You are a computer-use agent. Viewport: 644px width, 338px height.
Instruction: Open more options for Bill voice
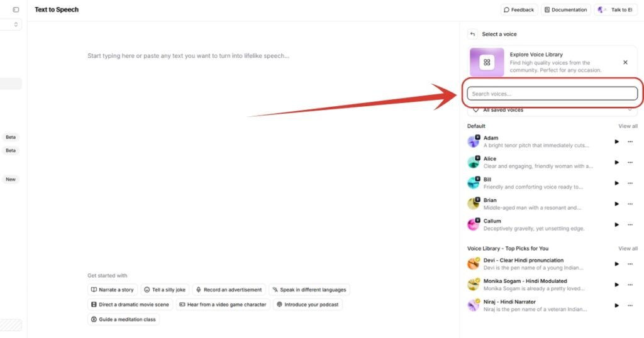pyautogui.click(x=630, y=183)
